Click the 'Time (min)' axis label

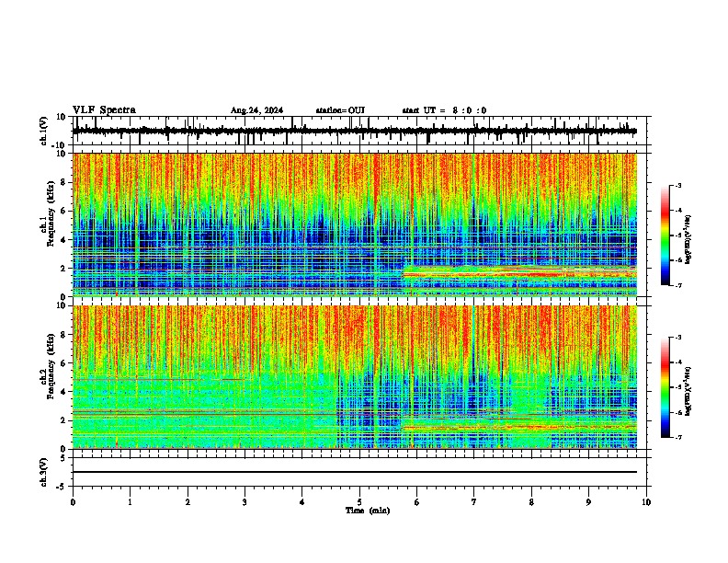(x=368, y=511)
